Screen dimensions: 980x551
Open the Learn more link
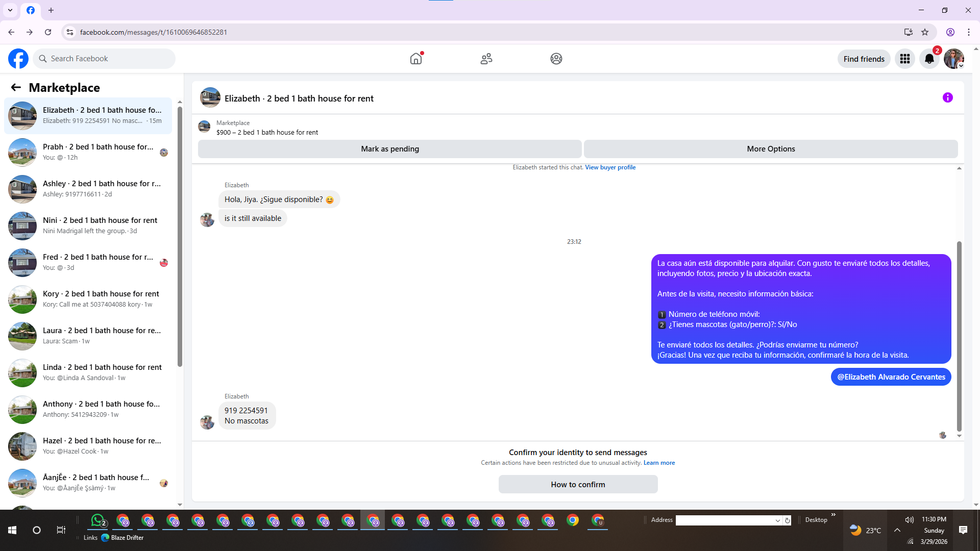[659, 463]
